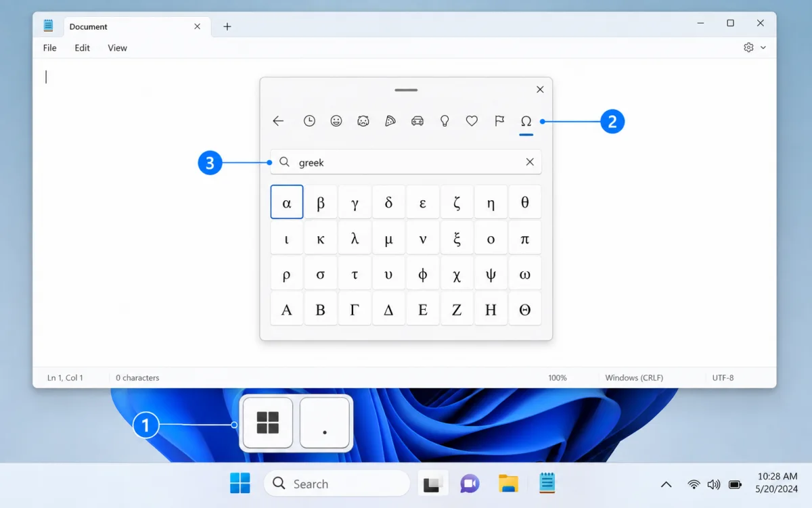Image resolution: width=812 pixels, height=508 pixels.
Task: Insert capital Eta Η
Action: tap(491, 309)
